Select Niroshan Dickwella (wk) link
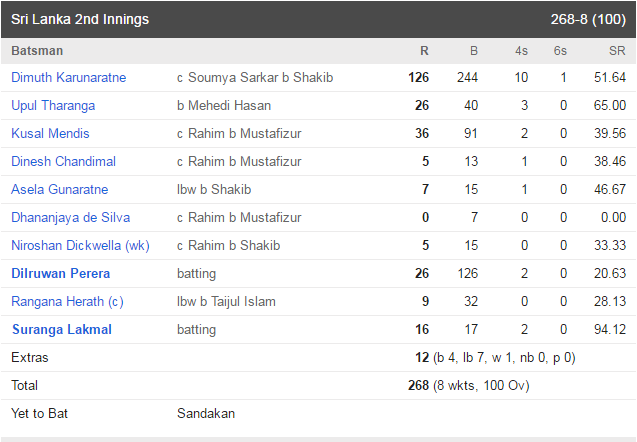Viewport: 637px width, 442px height. point(80,245)
